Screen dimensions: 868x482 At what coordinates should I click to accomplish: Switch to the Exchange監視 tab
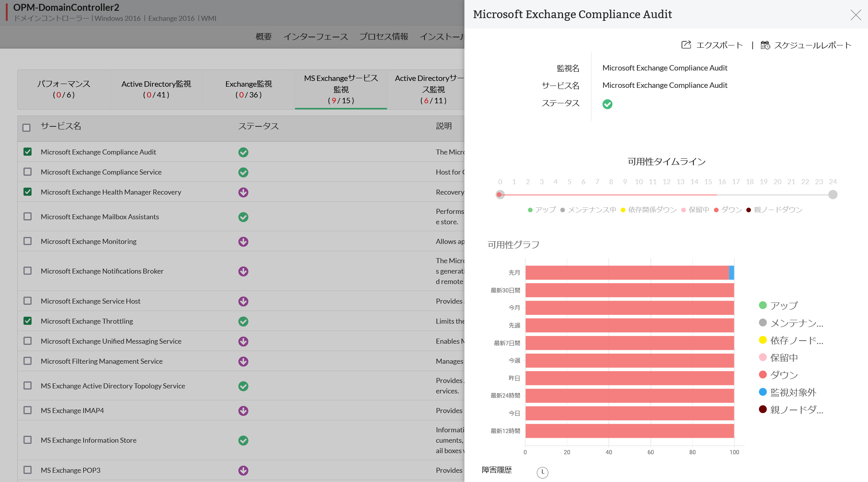click(248, 89)
